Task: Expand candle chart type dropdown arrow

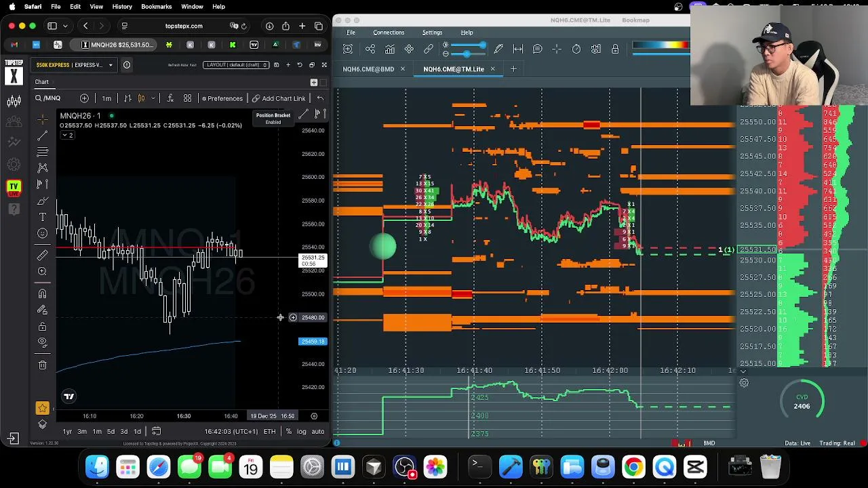Action: tap(153, 98)
